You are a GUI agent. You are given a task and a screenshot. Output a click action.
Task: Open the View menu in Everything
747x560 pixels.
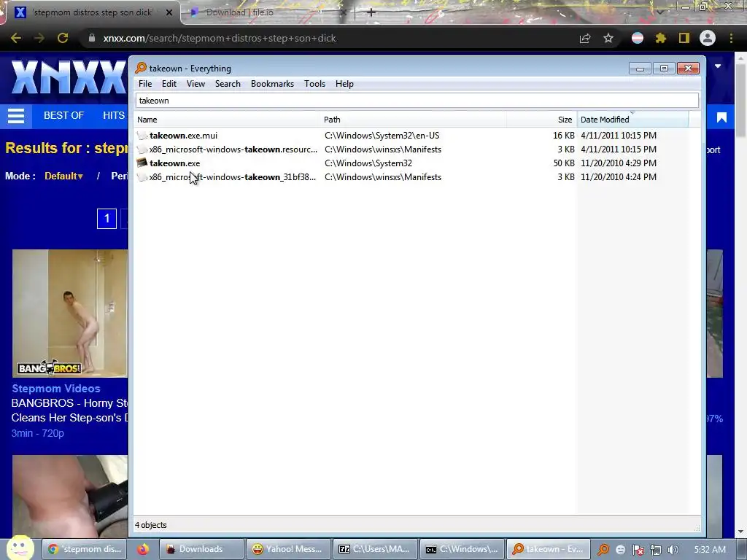(x=196, y=84)
